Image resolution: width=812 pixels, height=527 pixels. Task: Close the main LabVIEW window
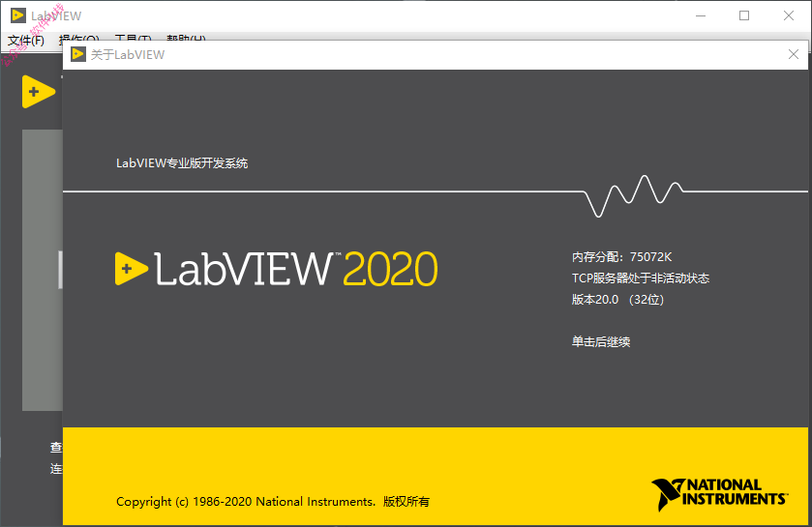[x=788, y=15]
